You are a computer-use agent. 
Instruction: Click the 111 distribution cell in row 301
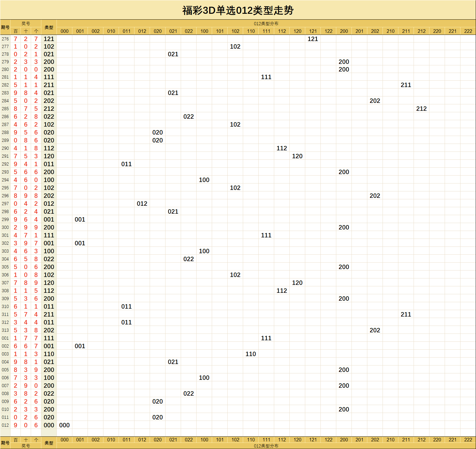(x=266, y=235)
